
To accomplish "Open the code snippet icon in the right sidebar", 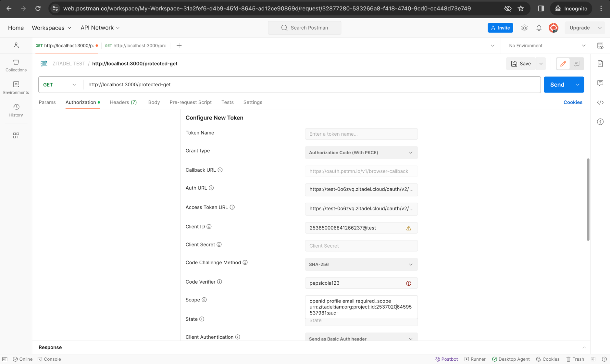I will click(600, 102).
